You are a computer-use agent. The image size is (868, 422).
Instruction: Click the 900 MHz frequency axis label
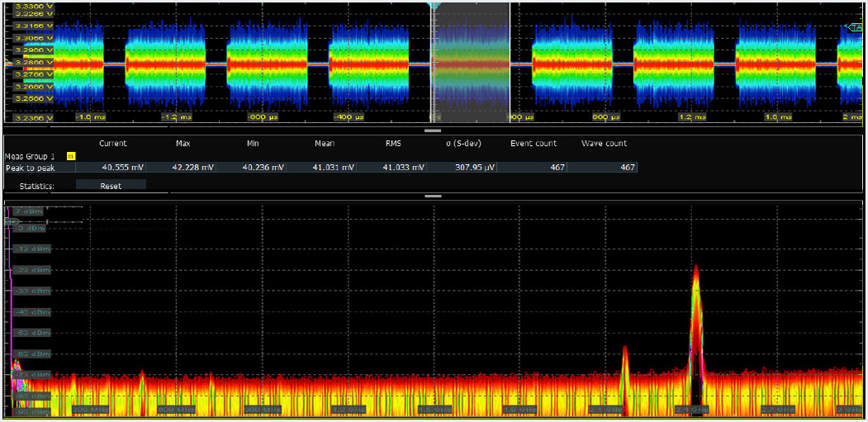coord(263,410)
